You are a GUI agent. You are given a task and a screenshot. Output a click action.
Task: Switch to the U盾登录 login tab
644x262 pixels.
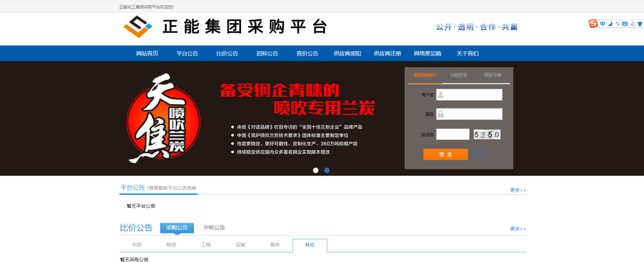(x=459, y=76)
